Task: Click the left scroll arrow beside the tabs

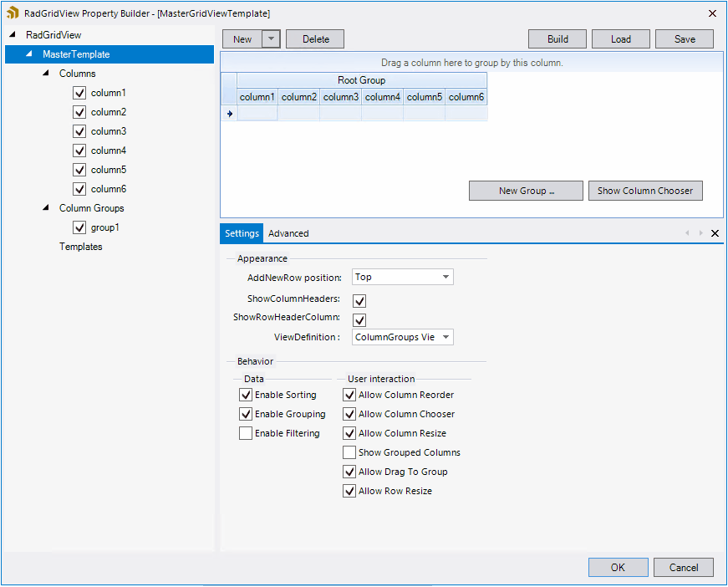Action: click(687, 233)
